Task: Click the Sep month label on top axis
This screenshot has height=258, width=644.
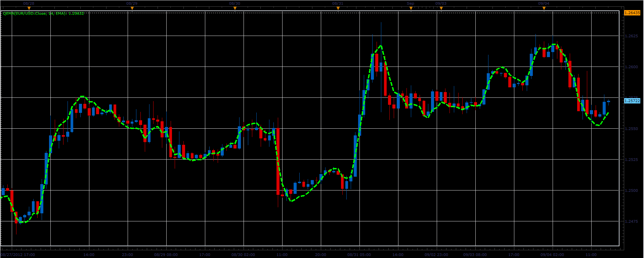Action: [411, 3]
